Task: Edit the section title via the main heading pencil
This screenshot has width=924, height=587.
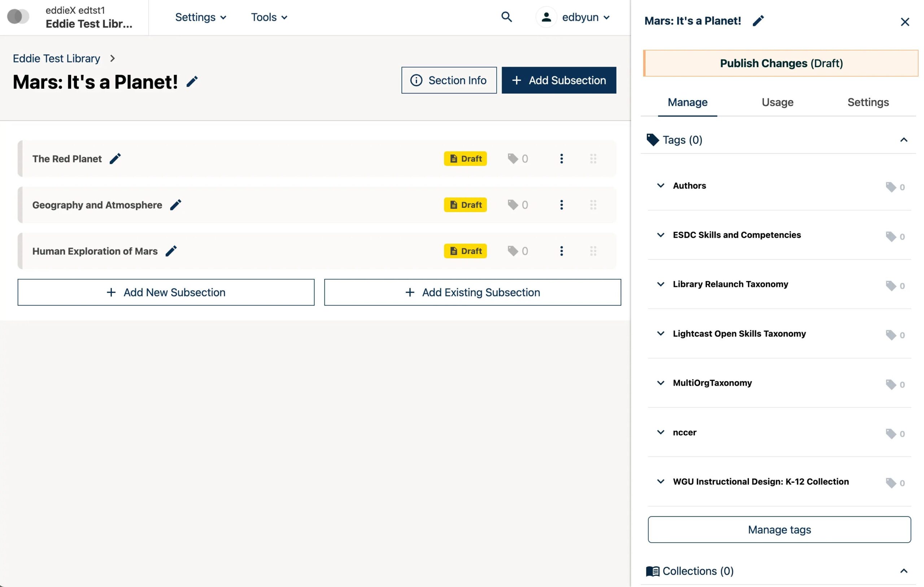Action: [192, 81]
